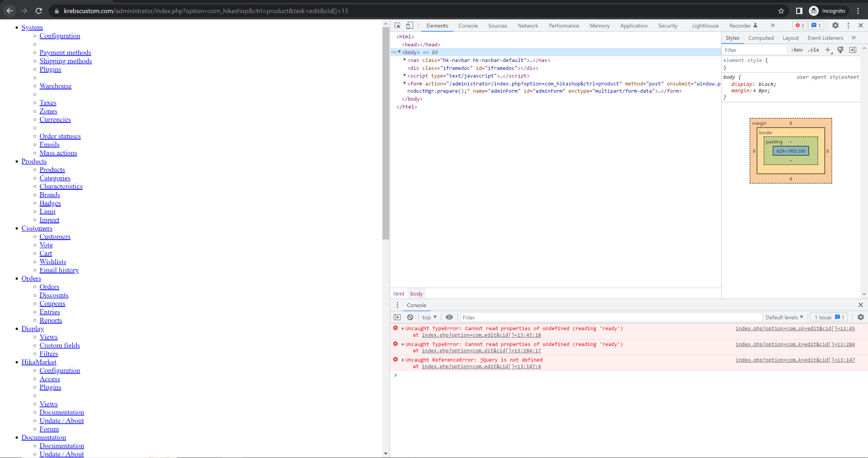
Task: Open console settings gear icon
Action: (x=860, y=317)
